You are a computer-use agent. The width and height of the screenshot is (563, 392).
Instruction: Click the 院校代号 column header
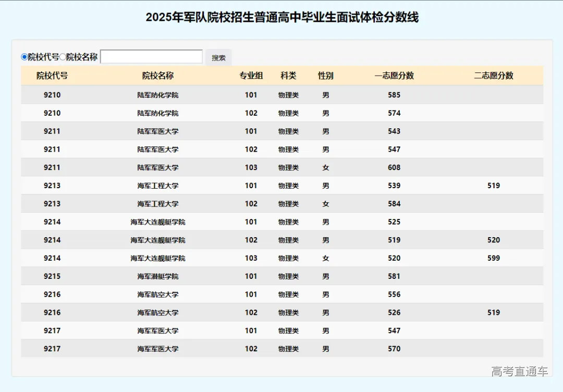(x=52, y=76)
